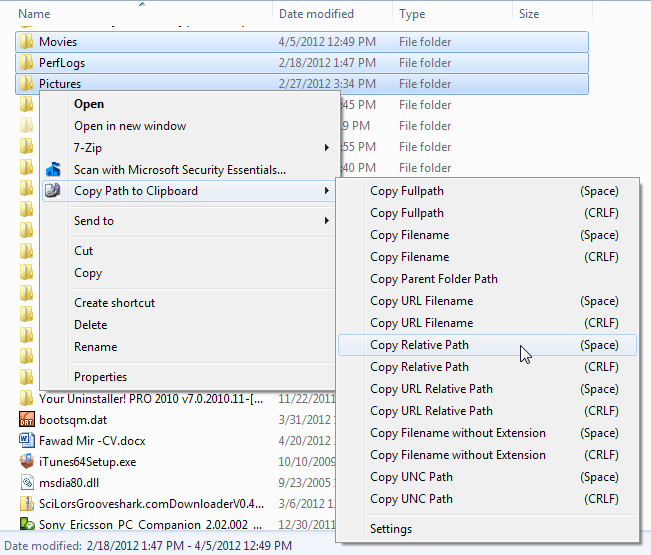The image size is (651, 555).
Task: Select Copy URL Relative Path (Space)
Action: point(487,389)
